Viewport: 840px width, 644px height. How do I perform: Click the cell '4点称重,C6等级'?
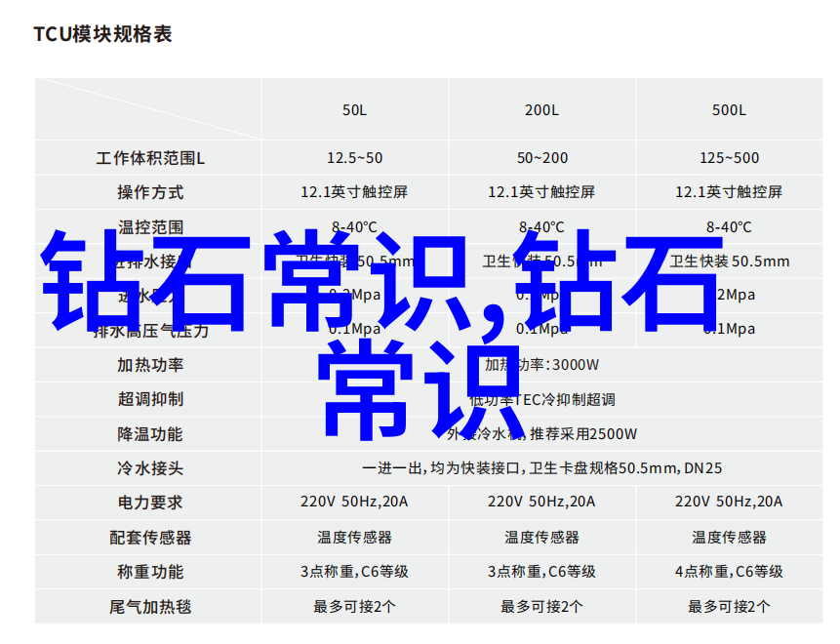(729, 572)
